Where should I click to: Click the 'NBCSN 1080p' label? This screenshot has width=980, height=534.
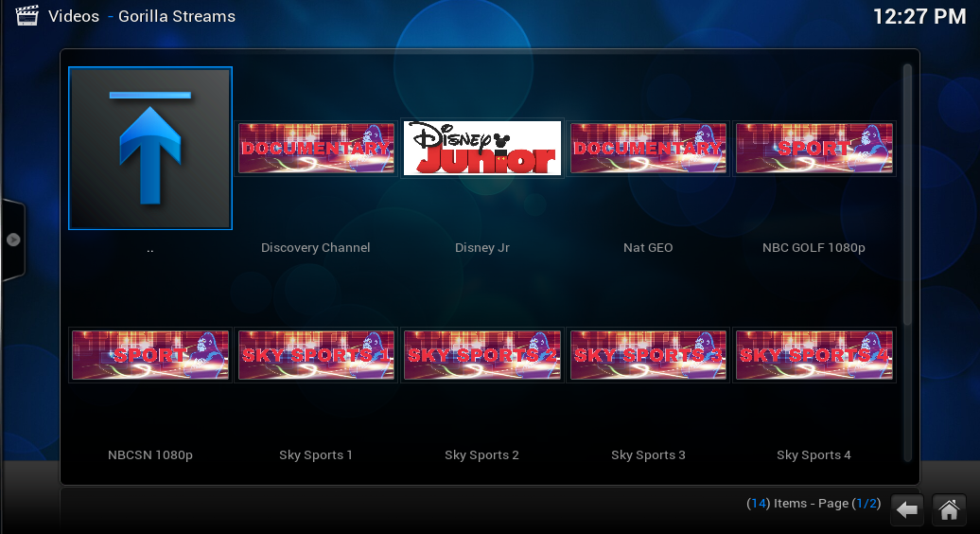(x=150, y=455)
